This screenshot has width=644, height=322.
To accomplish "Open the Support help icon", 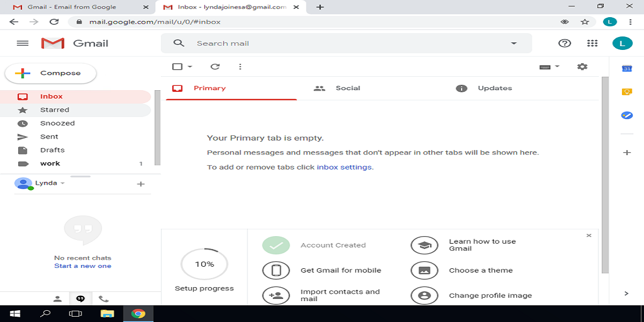I will click(x=565, y=43).
